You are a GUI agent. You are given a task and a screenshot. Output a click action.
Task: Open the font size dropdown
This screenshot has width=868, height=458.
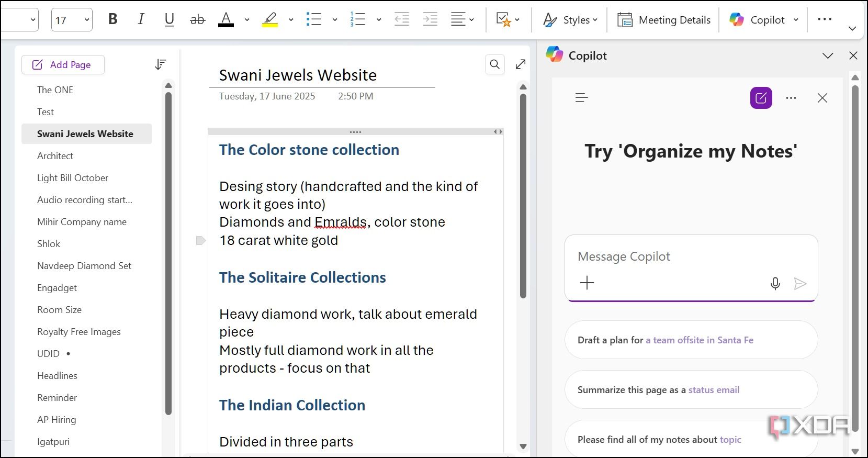(87, 20)
